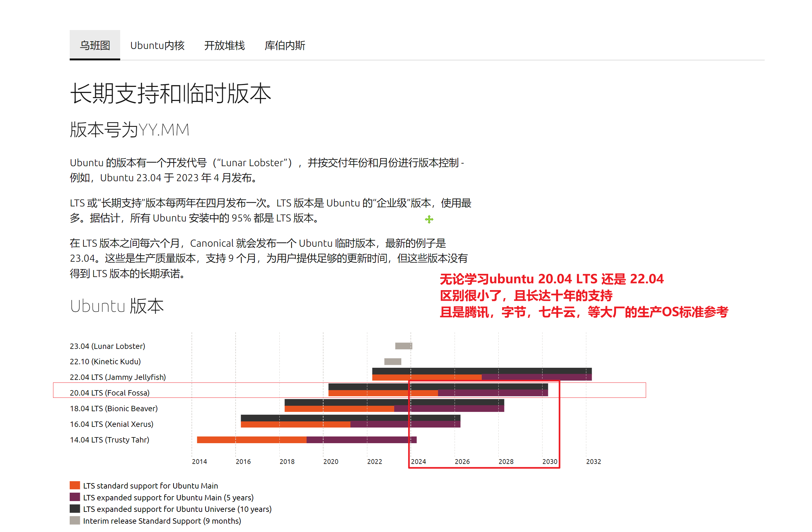
Task: Click the 2024 timeline axis label
Action: pos(418,461)
